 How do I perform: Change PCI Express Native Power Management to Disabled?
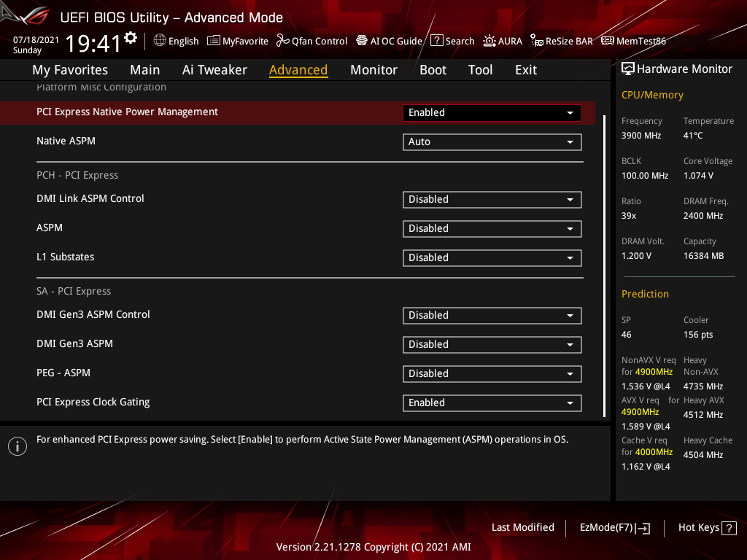click(492, 112)
